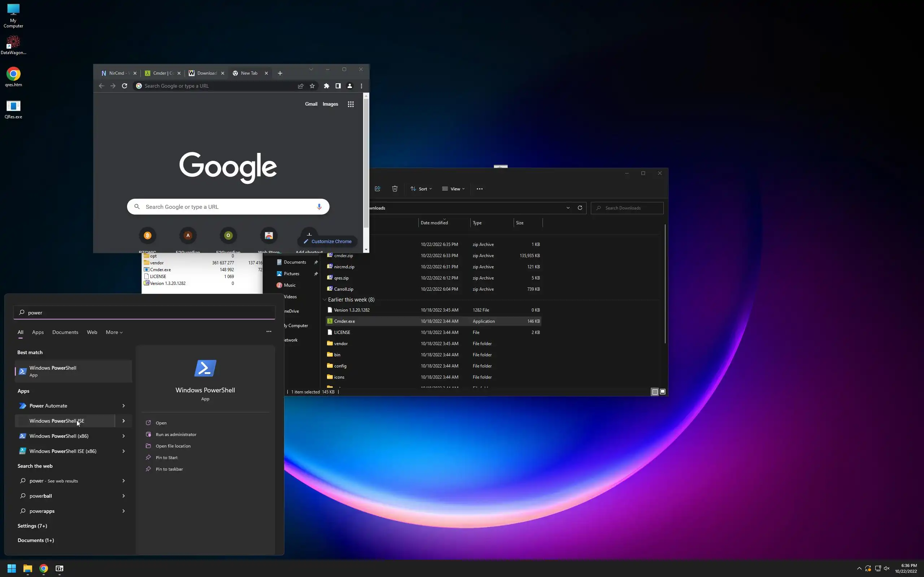Image resolution: width=924 pixels, height=577 pixels.
Task: Switch to details view toggle
Action: coord(654,392)
